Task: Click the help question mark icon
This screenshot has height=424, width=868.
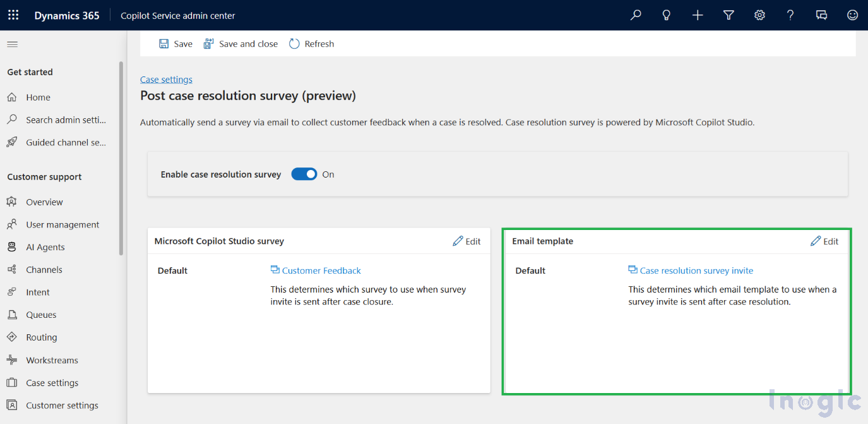Action: pos(790,15)
